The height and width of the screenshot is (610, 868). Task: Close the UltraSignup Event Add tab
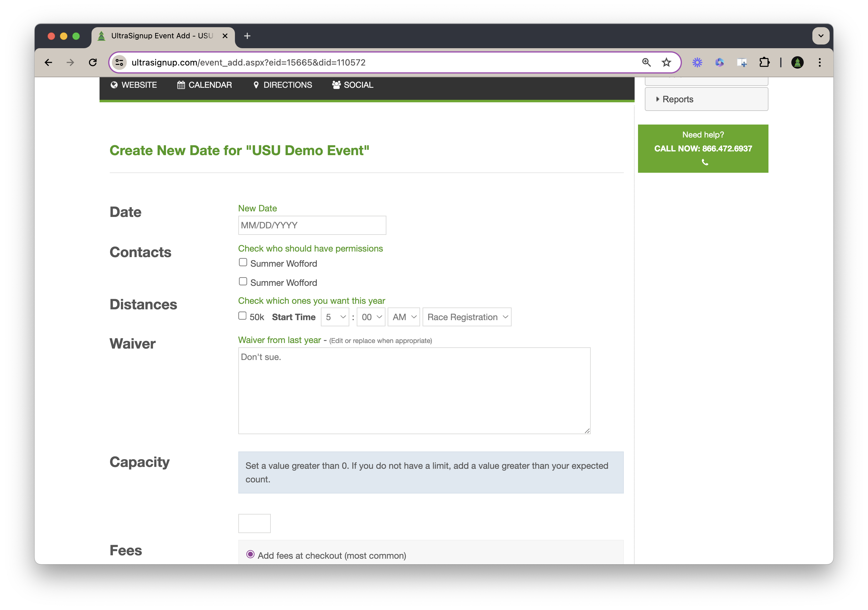[x=225, y=36]
